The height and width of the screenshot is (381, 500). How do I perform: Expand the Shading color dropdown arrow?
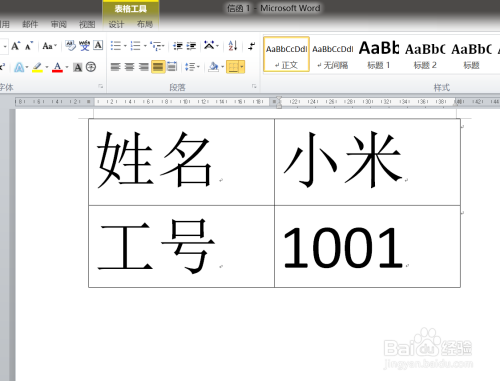222,67
